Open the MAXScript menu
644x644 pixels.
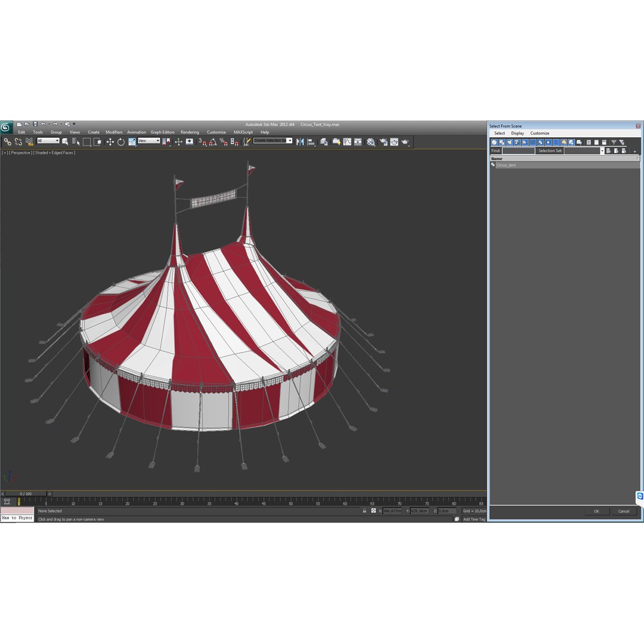(243, 132)
